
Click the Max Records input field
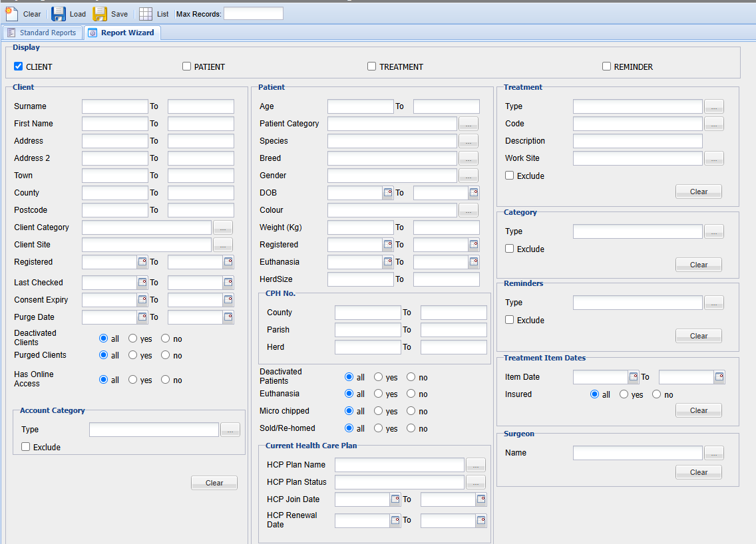tap(253, 13)
